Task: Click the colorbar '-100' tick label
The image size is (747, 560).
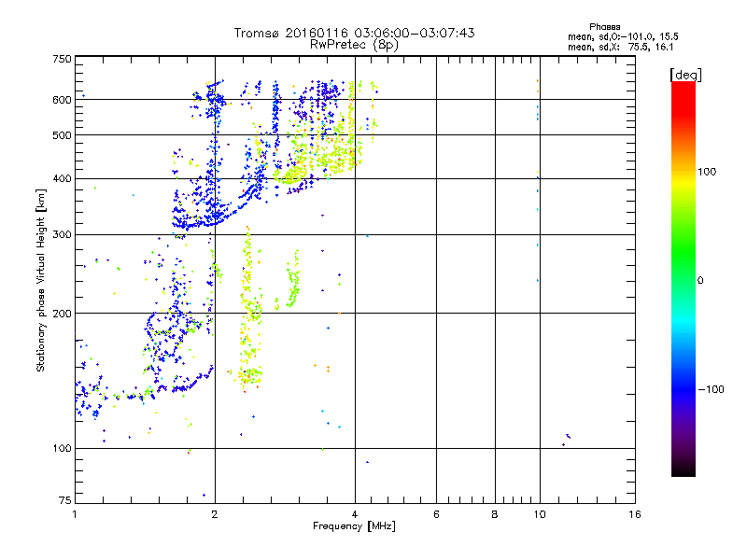Action: pyautogui.click(x=711, y=389)
